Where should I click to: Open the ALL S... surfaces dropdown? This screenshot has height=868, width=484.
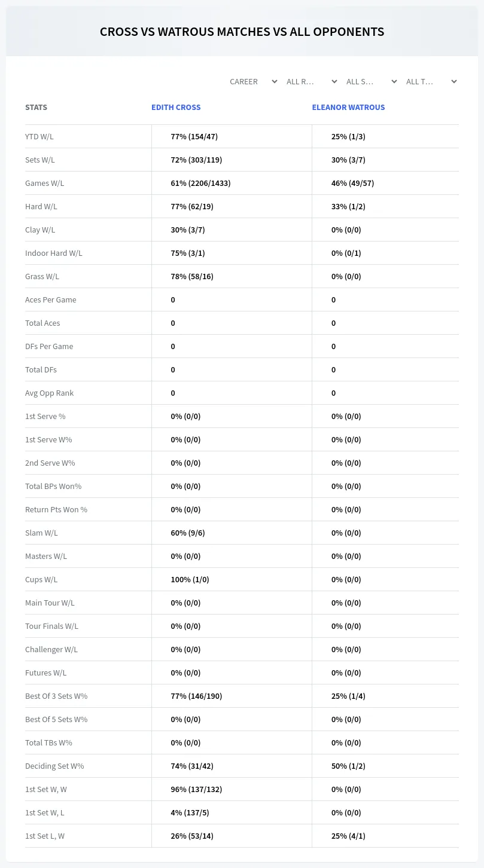click(371, 81)
